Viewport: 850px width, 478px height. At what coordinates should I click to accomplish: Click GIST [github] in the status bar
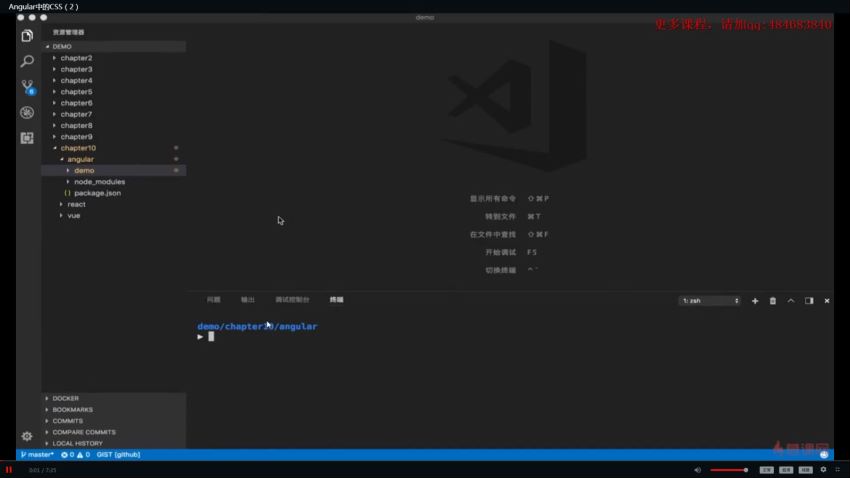point(118,455)
